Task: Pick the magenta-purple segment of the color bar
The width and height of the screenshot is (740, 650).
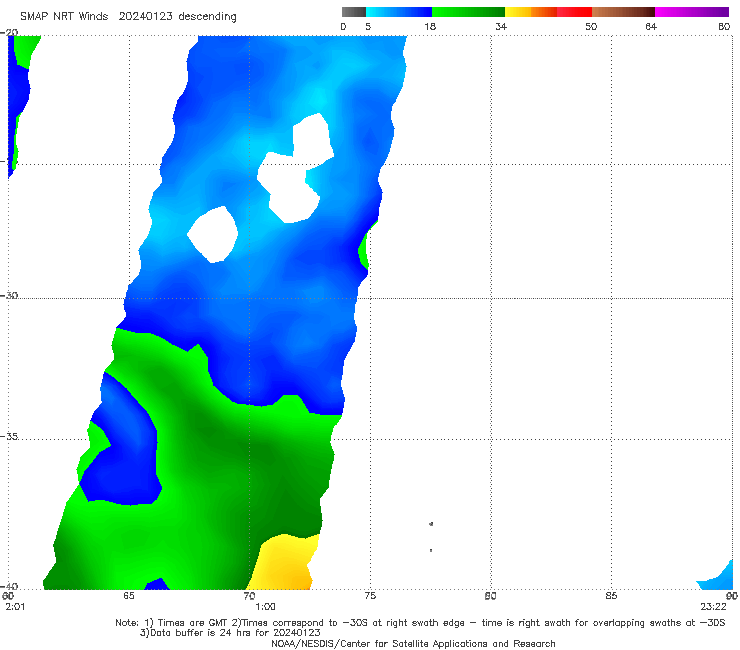Action: [x=692, y=12]
